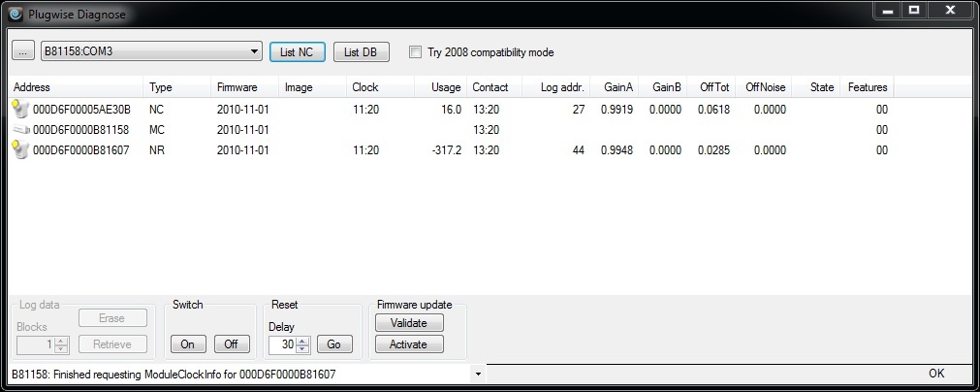Click the browse '...' button
Screen dimensions: 980x392
23,51
